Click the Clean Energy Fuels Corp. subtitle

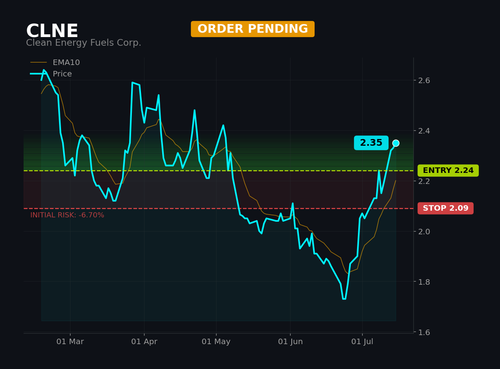coord(83,43)
